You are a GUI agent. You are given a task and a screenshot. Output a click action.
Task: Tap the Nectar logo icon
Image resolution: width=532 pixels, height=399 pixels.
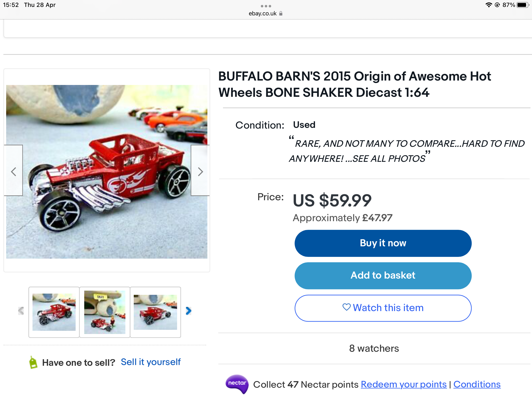pos(237,384)
